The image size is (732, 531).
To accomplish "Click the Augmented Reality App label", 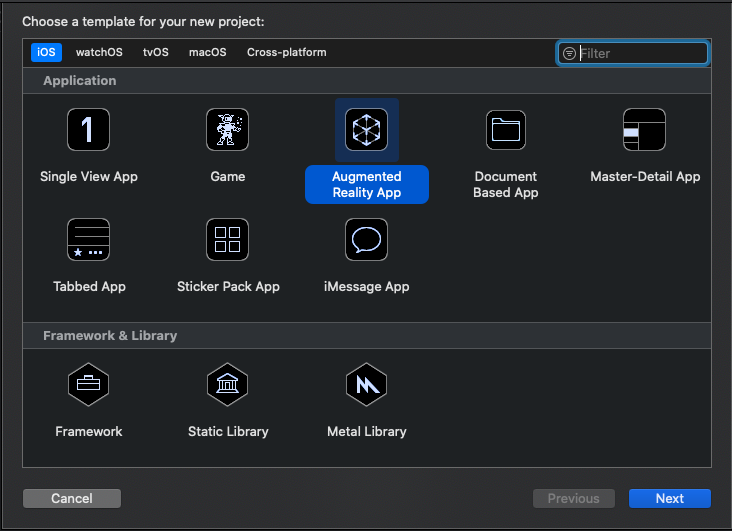I will 366,184.
